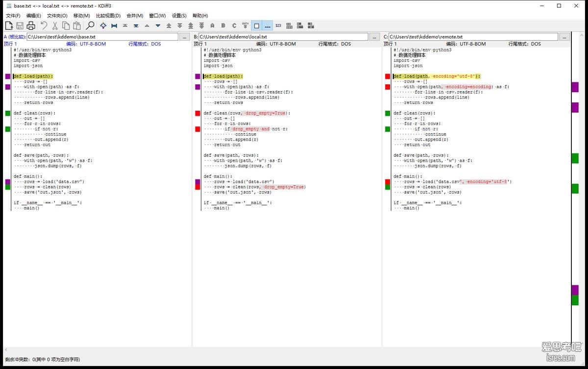588x369 pixels.
Task: Open the 比较视图(D) menu
Action: click(x=108, y=16)
